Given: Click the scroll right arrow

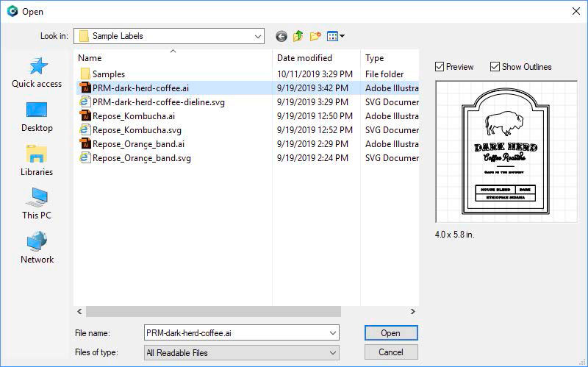Looking at the screenshot, I should pyautogui.click(x=412, y=311).
